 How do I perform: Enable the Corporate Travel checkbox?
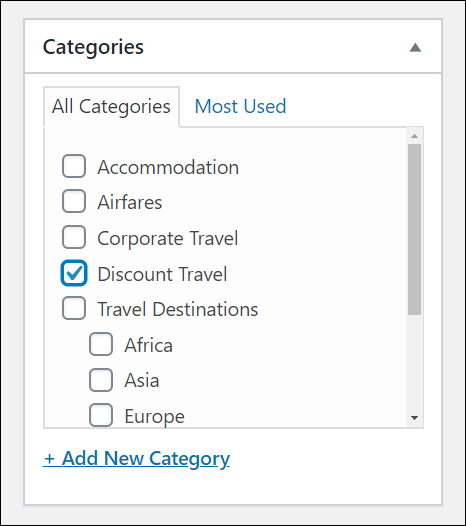(74, 237)
